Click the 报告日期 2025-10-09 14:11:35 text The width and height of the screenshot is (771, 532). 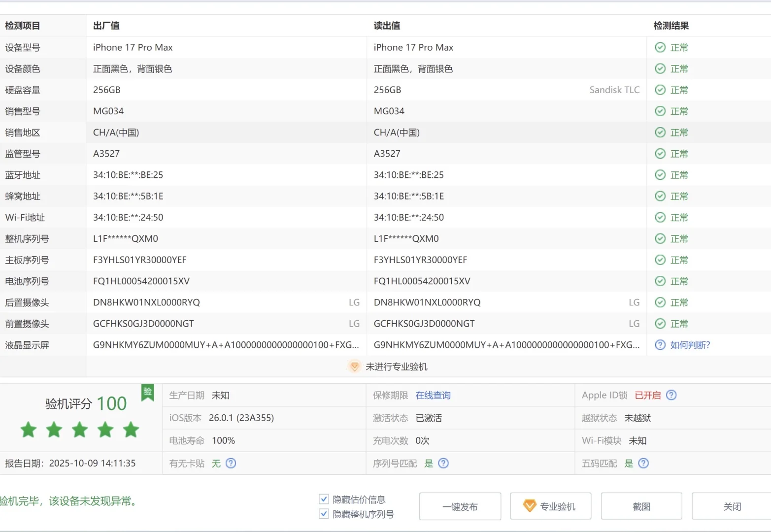[x=70, y=463]
